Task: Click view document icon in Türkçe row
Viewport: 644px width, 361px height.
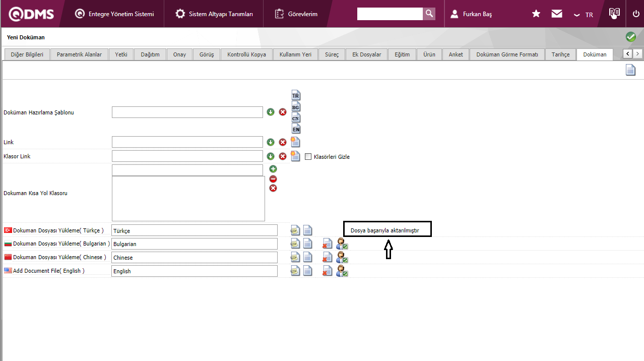Action: (x=307, y=230)
